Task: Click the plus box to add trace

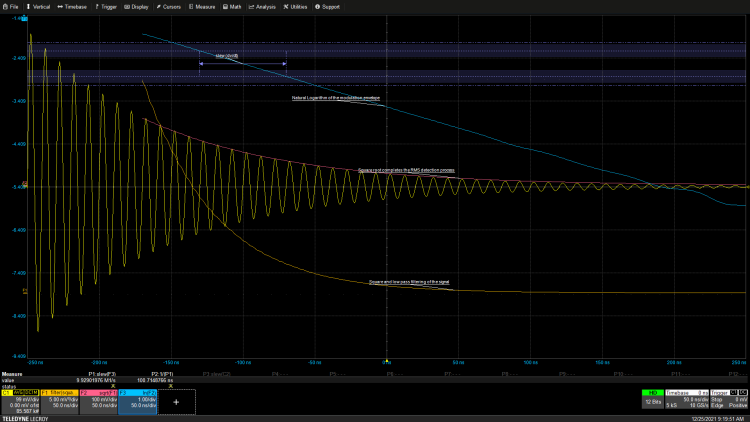Action: (x=177, y=401)
